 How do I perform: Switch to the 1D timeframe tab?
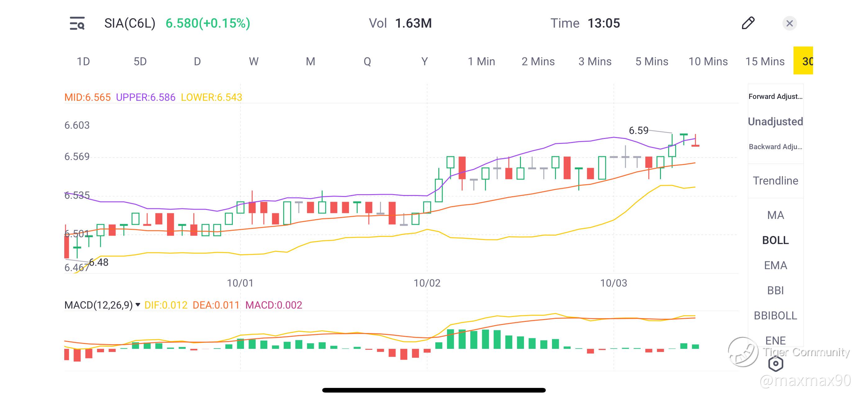[83, 62]
